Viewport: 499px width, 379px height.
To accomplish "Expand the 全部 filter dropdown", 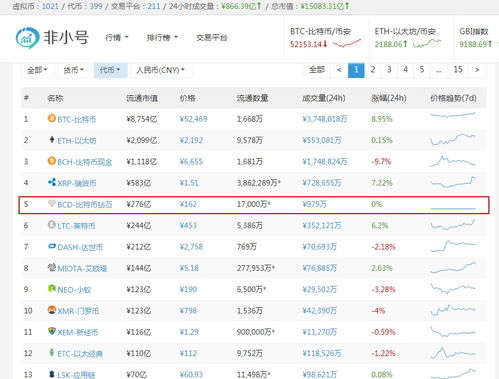I will (37, 70).
